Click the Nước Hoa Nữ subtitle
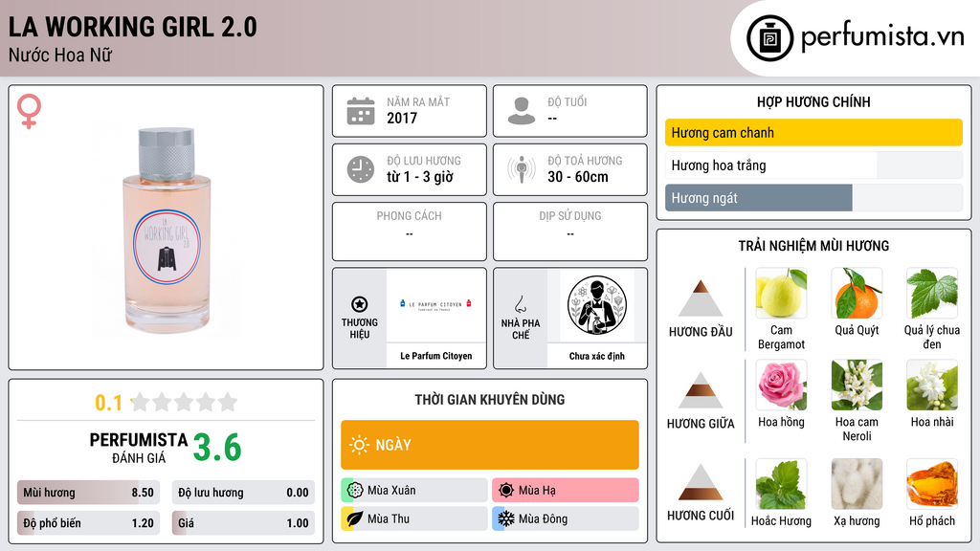Image resolution: width=980 pixels, height=551 pixels. coord(60,55)
